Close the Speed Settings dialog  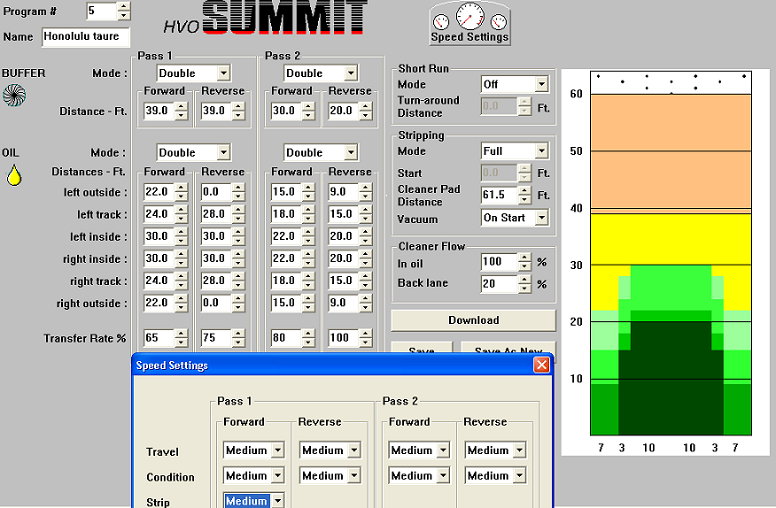click(541, 365)
